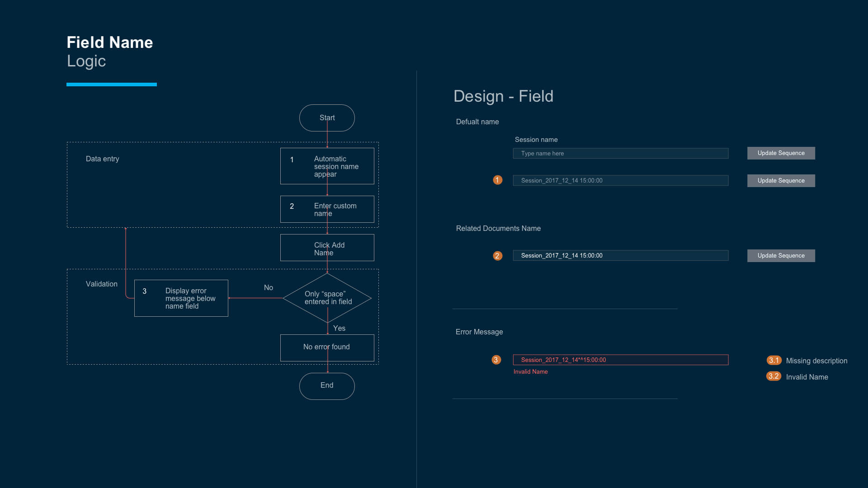868x488 pixels.
Task: Select the 'Click Add Name' flowchart box
Action: [327, 248]
